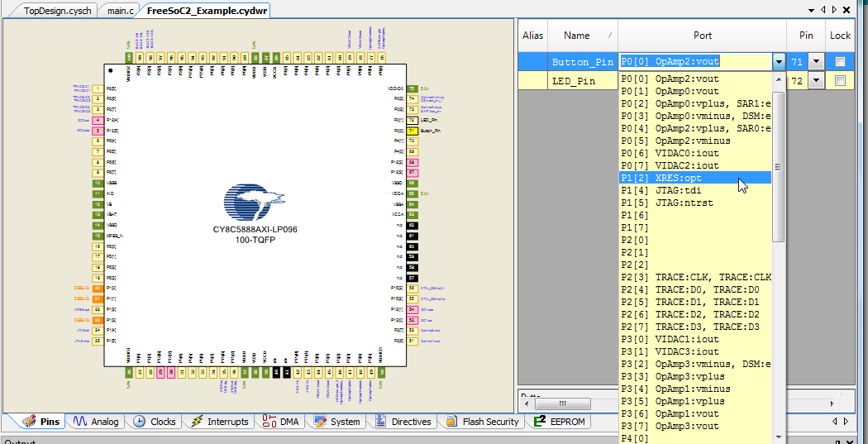Click the Lock column header
The height and width of the screenshot is (444, 868).
pos(840,36)
